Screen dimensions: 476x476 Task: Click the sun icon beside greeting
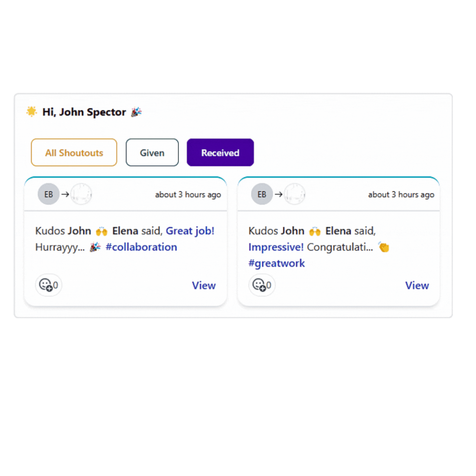click(x=32, y=112)
